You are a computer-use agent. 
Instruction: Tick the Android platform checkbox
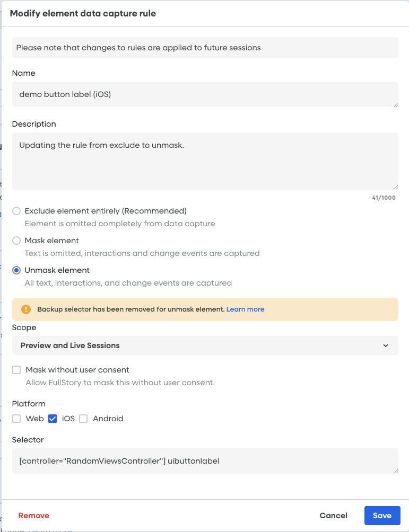pyautogui.click(x=83, y=419)
